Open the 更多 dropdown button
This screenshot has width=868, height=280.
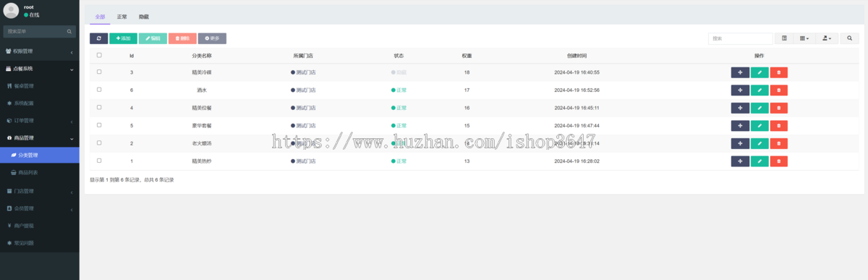click(x=212, y=38)
